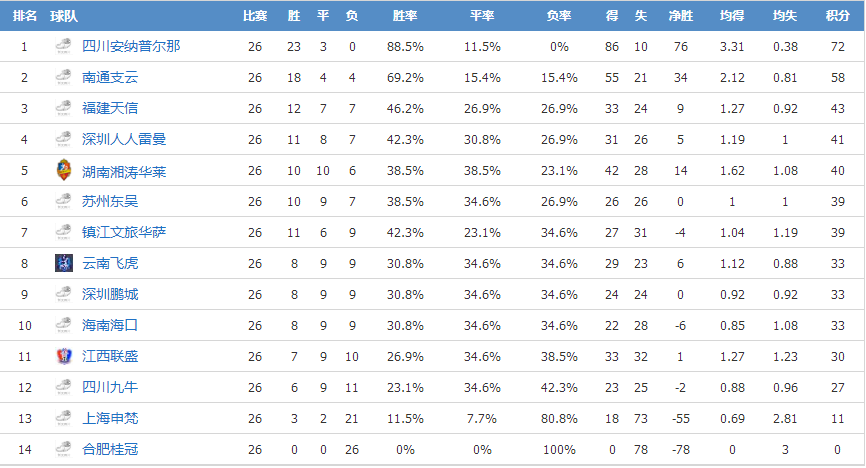The image size is (866, 468).
Task: Click the 积分 column header
Action: (837, 16)
